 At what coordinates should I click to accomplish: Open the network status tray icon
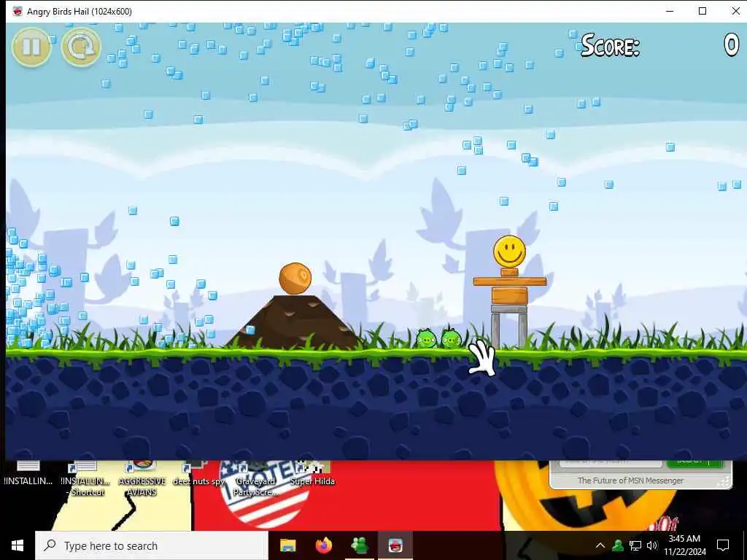[635, 545]
